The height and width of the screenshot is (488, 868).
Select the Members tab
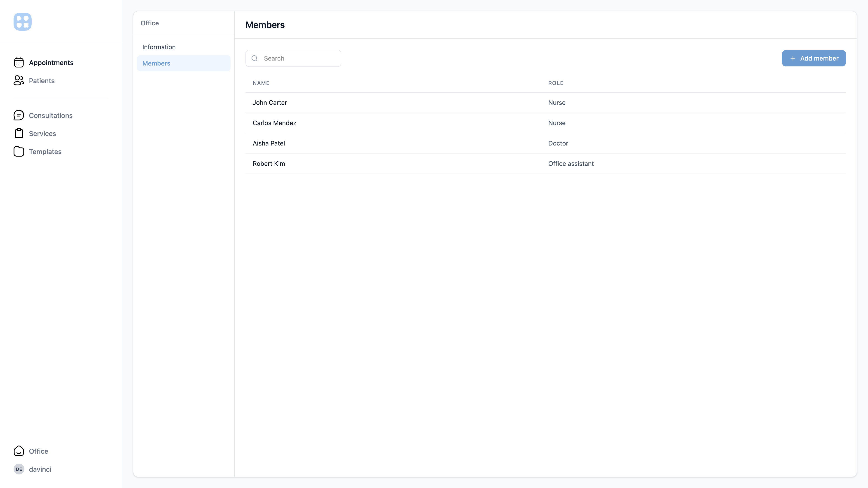(x=156, y=63)
